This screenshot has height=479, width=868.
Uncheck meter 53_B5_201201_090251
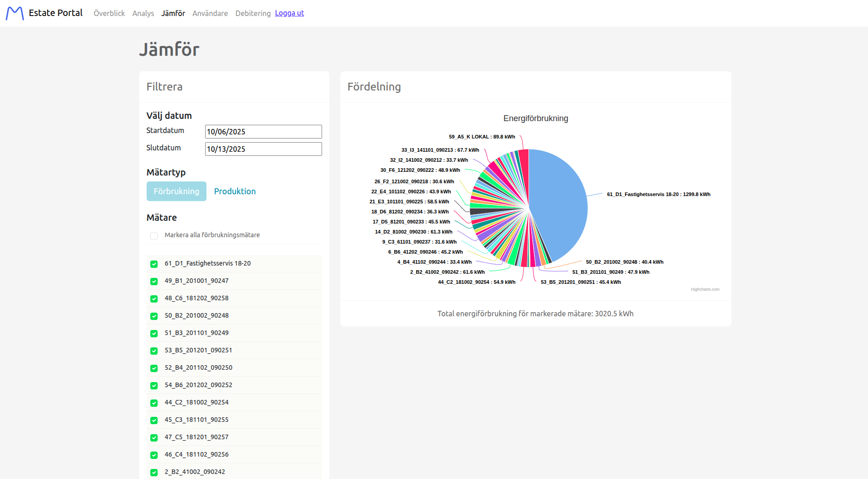154,351
